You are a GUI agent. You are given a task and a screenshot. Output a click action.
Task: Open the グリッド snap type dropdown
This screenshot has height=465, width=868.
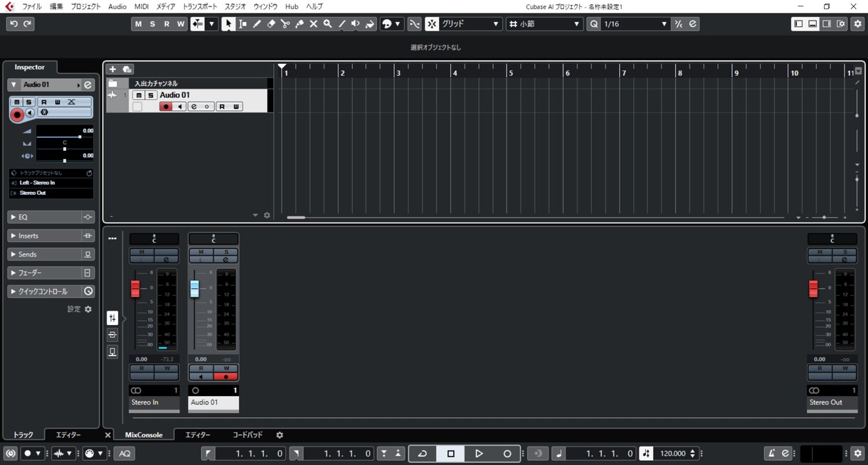coord(471,24)
